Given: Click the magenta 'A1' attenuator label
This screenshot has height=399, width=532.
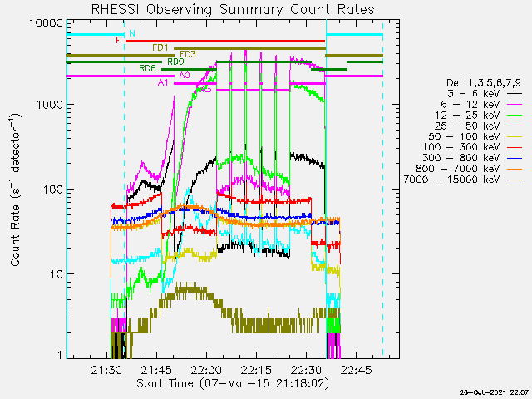Looking at the screenshot, I should pyautogui.click(x=163, y=82).
